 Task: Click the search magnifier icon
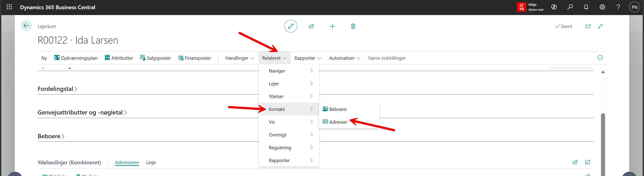point(570,7)
